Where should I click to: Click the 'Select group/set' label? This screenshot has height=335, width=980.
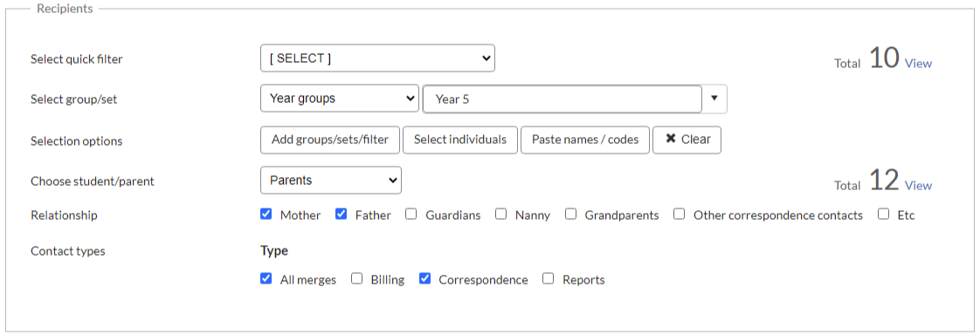tap(73, 99)
